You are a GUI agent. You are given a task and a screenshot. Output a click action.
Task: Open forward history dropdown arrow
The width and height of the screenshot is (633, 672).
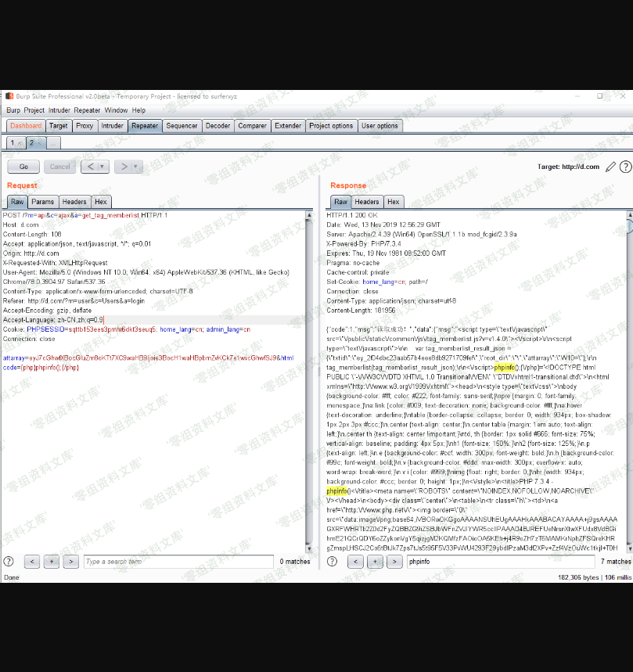[136, 167]
